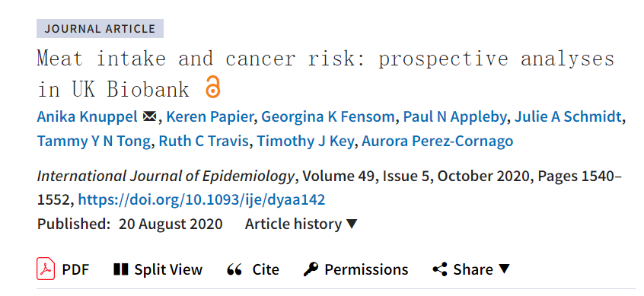Click the envelope icon beside Anika Knuppel

point(149,117)
